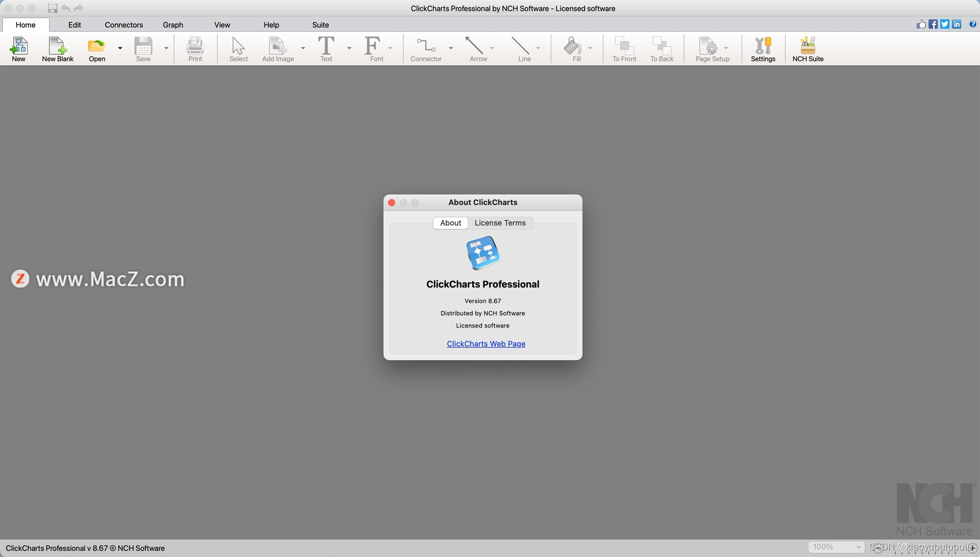Click the quick-access save icon in title bar
Screen dimensions: 980x557
click(53, 8)
